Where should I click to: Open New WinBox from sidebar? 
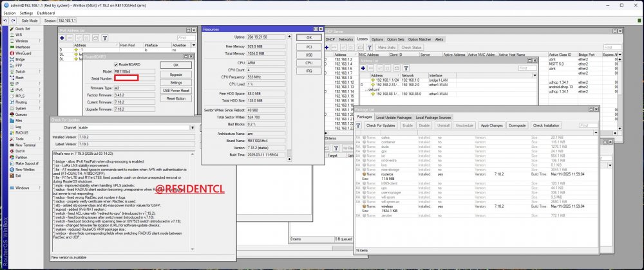pos(24,170)
